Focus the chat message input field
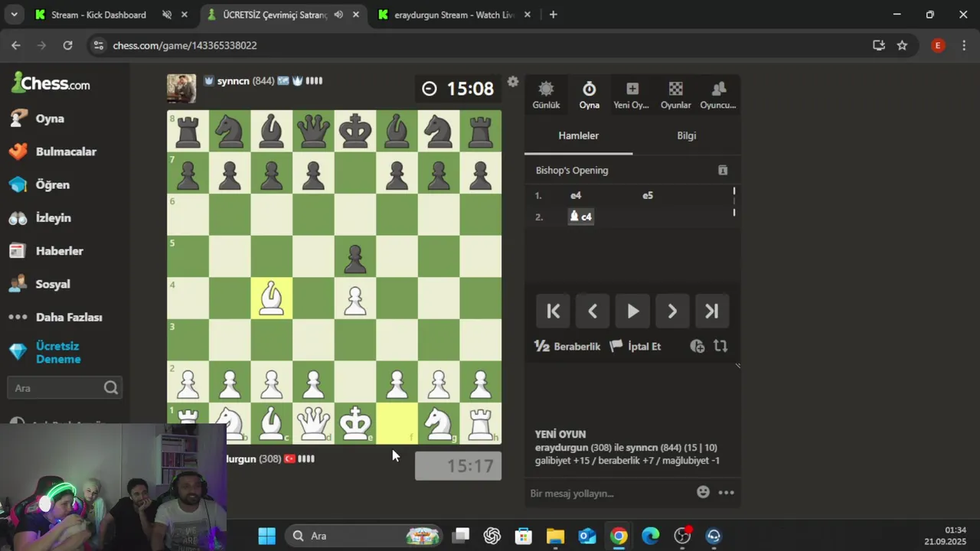This screenshot has width=980, height=551. (x=609, y=493)
